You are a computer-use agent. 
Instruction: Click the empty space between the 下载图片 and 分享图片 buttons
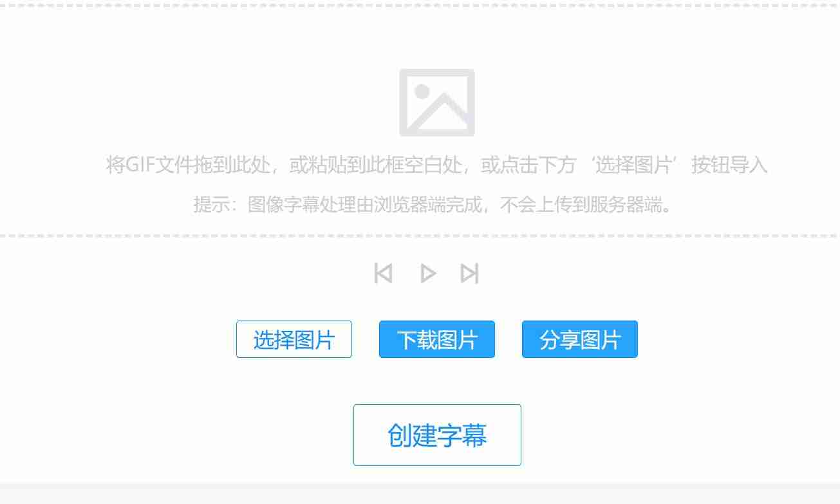[x=509, y=339]
